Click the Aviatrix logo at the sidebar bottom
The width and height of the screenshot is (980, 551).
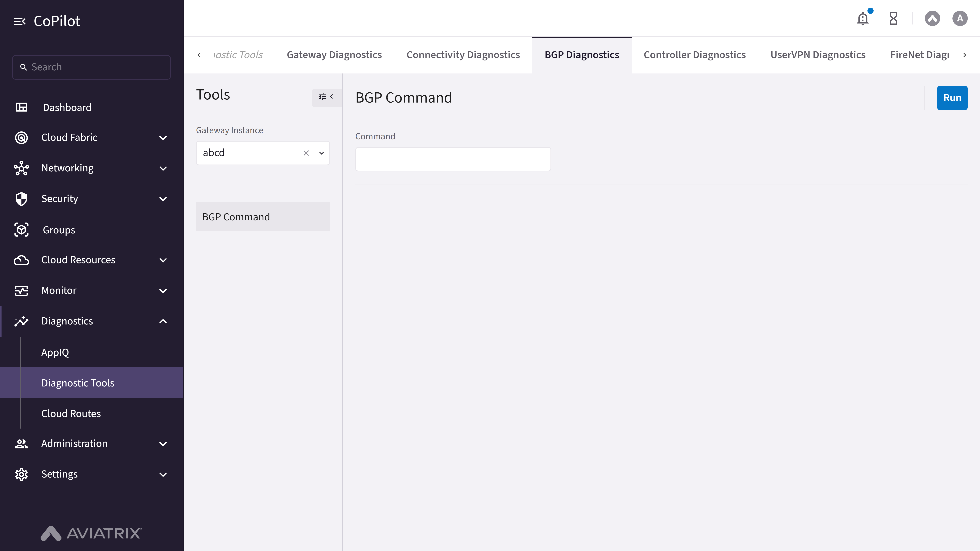click(91, 533)
